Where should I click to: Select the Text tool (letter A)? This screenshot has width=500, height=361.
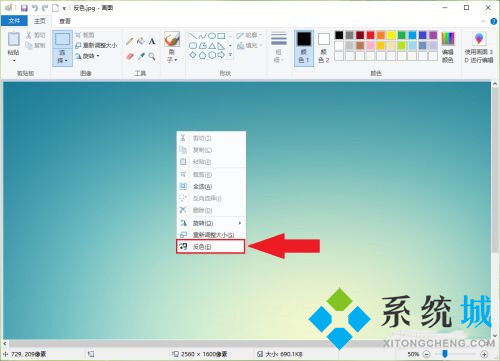pyautogui.click(x=152, y=41)
